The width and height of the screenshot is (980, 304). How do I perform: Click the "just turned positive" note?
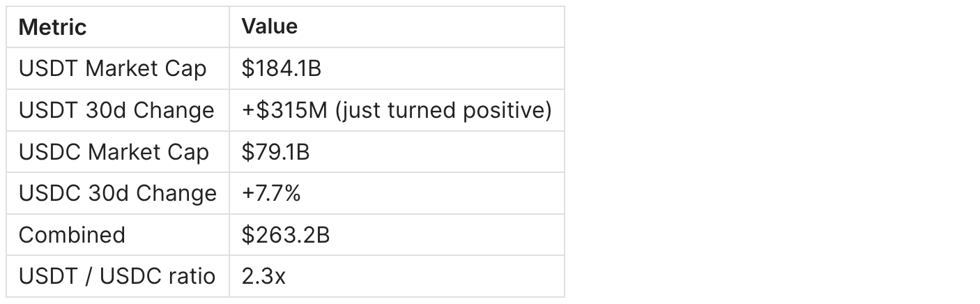[443, 110]
